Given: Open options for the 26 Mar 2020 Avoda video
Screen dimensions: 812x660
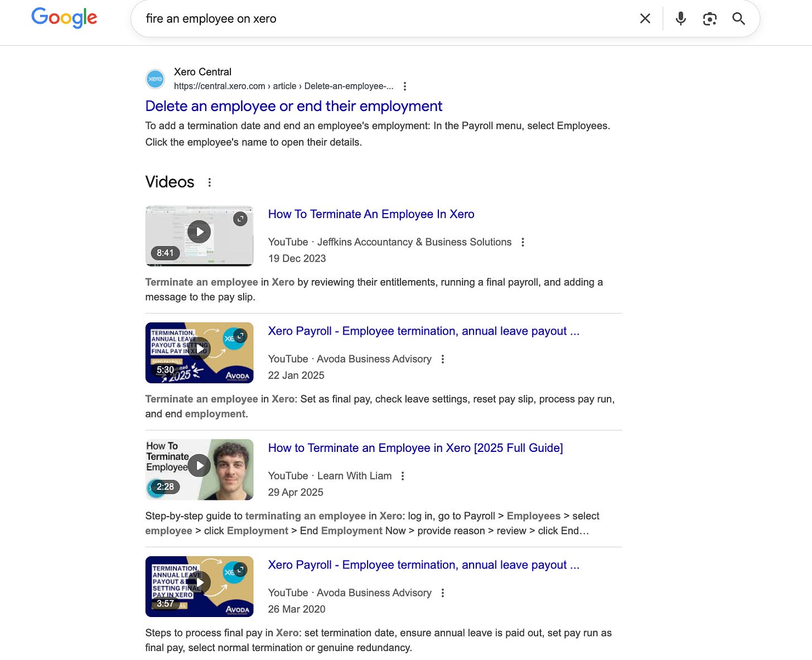Looking at the screenshot, I should [443, 593].
